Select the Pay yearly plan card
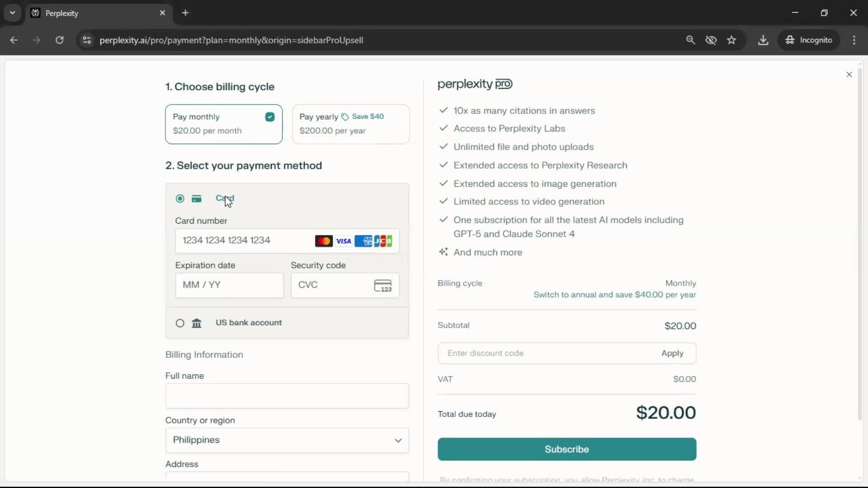 point(351,124)
